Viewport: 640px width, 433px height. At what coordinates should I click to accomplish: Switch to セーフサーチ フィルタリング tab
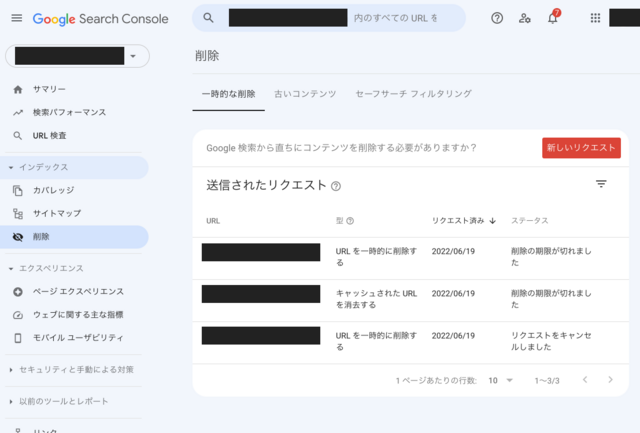(413, 94)
